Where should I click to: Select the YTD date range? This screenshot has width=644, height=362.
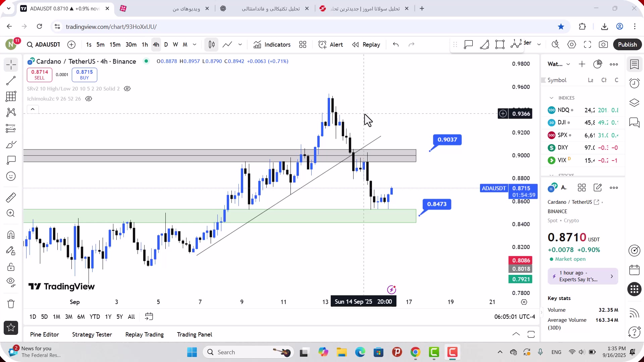click(x=95, y=317)
